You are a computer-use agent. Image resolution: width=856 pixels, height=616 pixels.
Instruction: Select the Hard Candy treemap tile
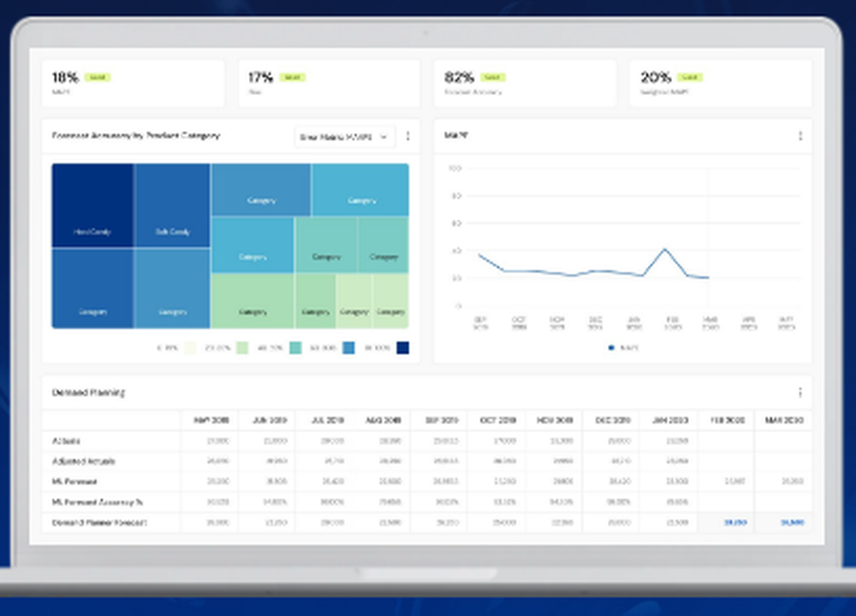point(92,205)
